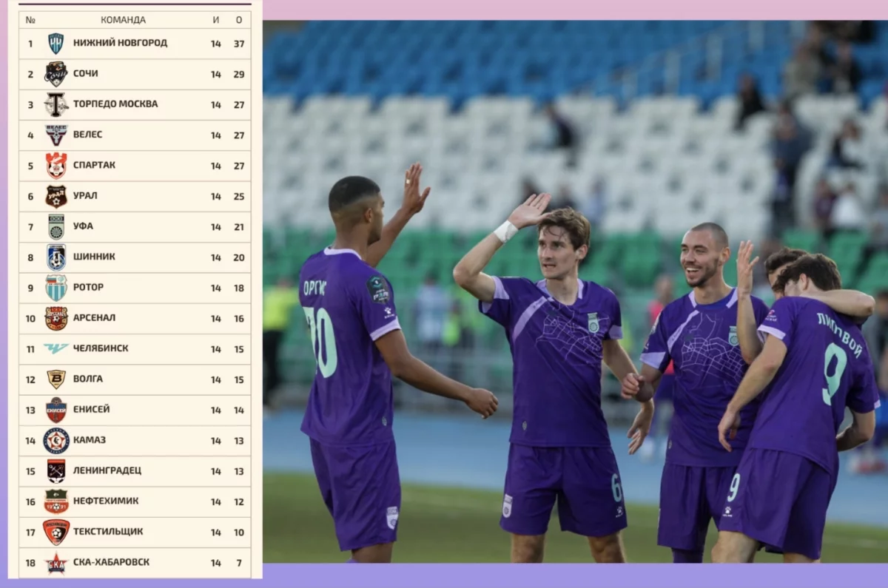Select the СКА-ХАБАРОВСК team name
Viewport: 888px width, 588px height.
tap(111, 561)
